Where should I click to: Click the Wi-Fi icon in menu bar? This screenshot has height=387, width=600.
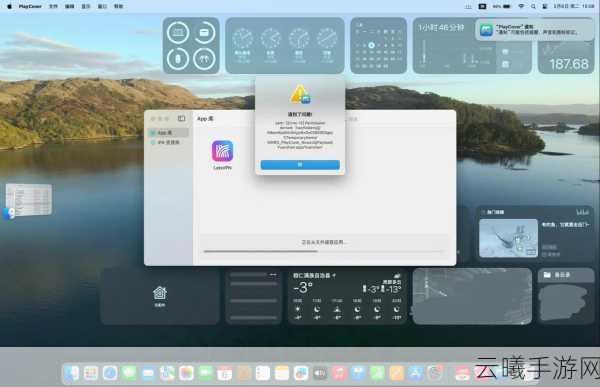pyautogui.click(x=521, y=6)
